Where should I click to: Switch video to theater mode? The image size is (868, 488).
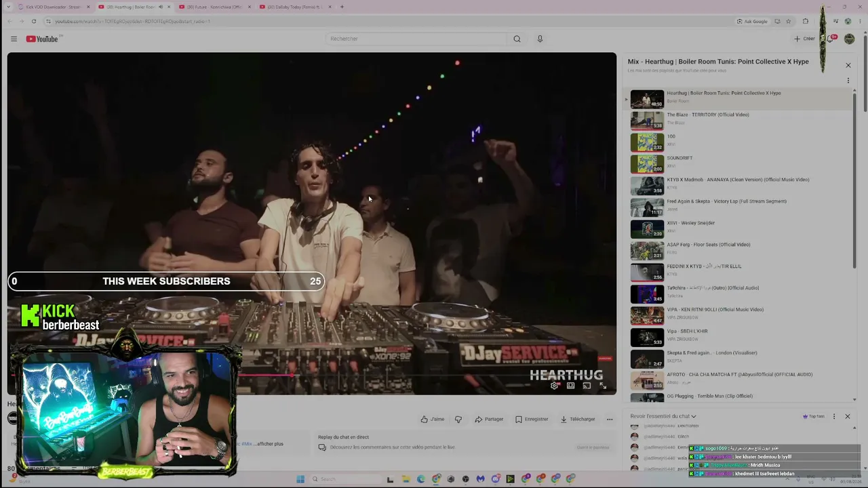point(571,386)
